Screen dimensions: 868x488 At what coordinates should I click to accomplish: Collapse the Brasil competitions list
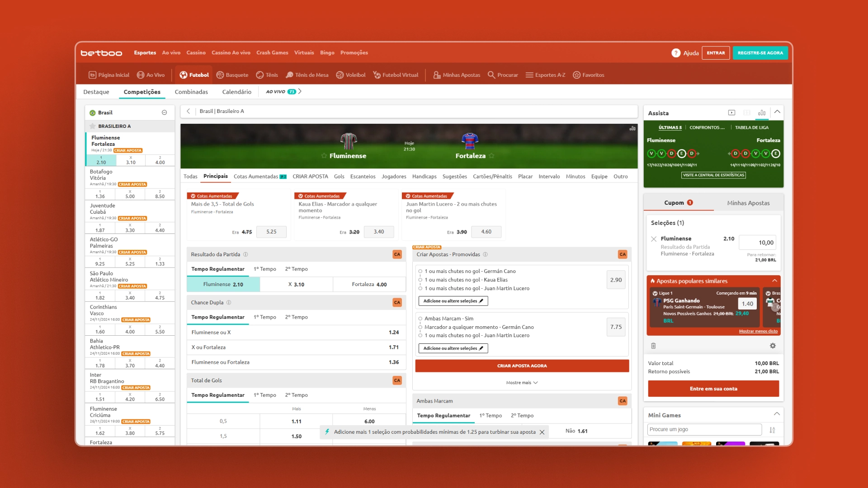tap(164, 113)
